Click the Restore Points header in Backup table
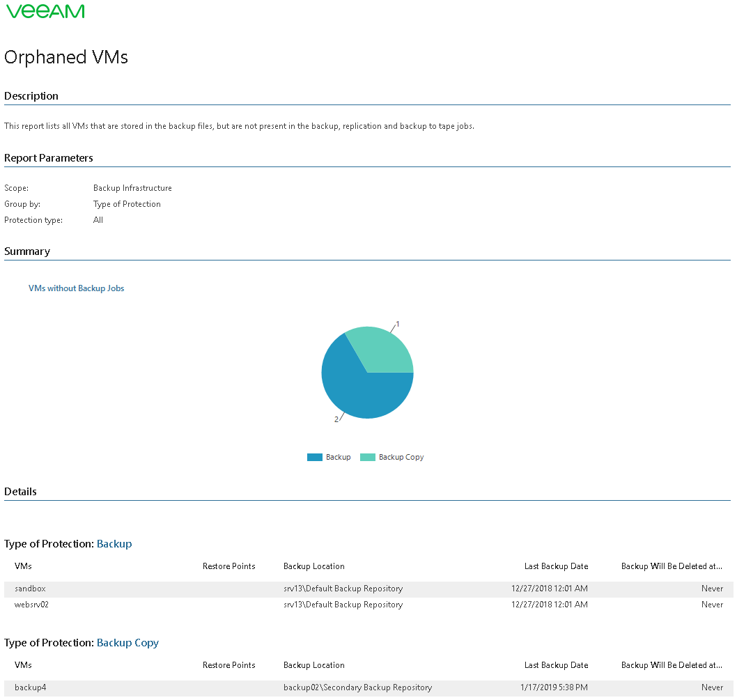 point(228,566)
